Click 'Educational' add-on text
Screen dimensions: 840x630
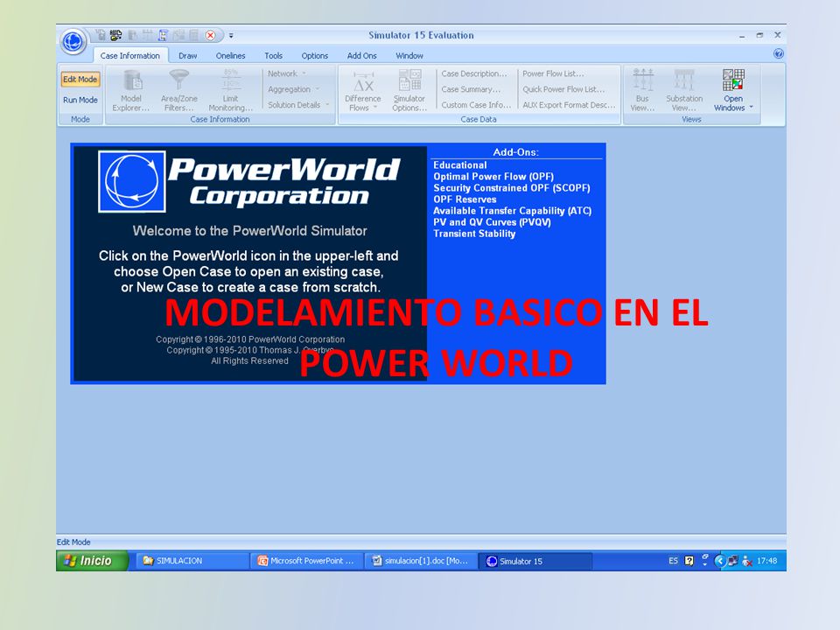tap(459, 165)
